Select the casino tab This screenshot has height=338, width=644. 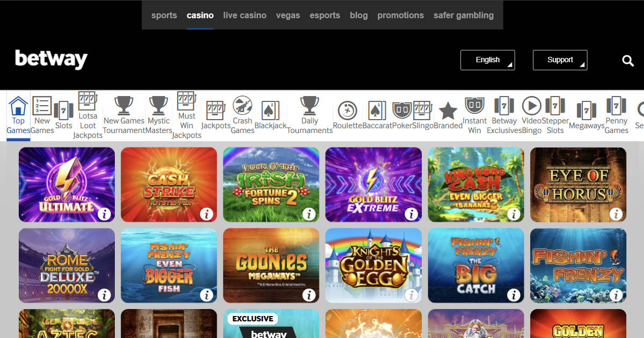[x=200, y=15]
